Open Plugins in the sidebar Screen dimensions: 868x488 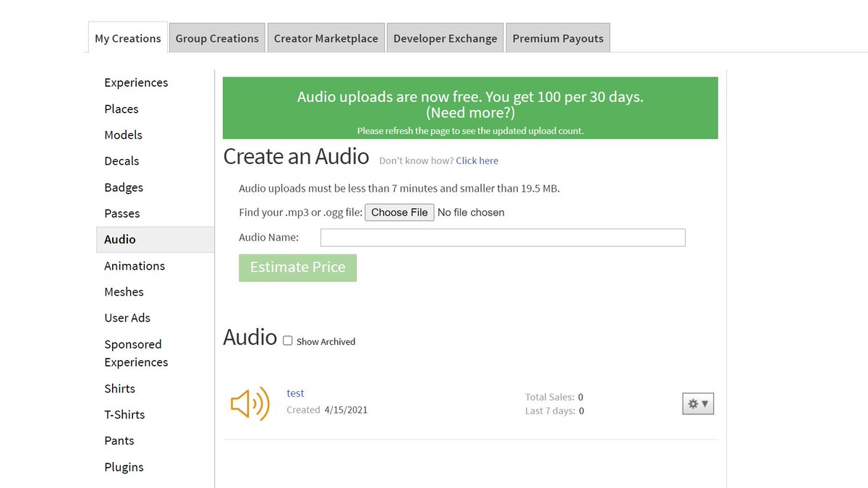click(124, 467)
